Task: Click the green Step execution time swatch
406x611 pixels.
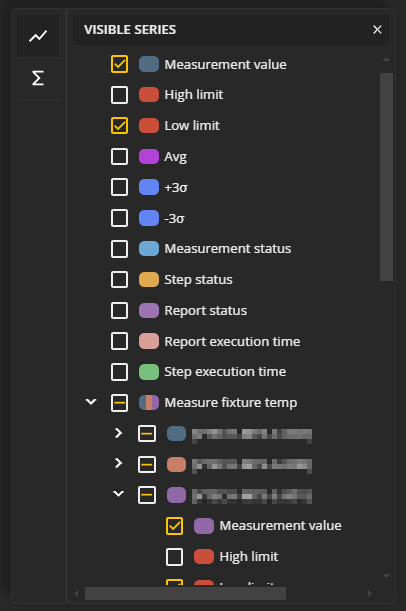Action: click(x=149, y=372)
